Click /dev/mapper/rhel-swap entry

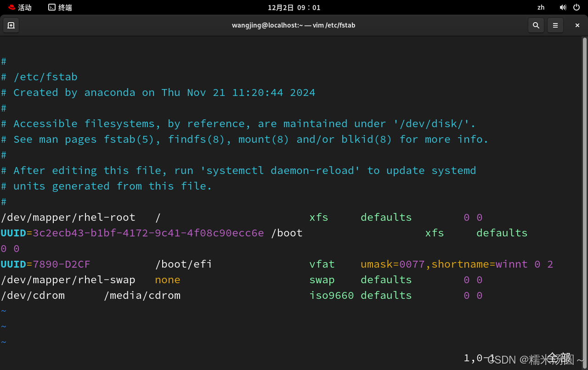[x=68, y=280]
